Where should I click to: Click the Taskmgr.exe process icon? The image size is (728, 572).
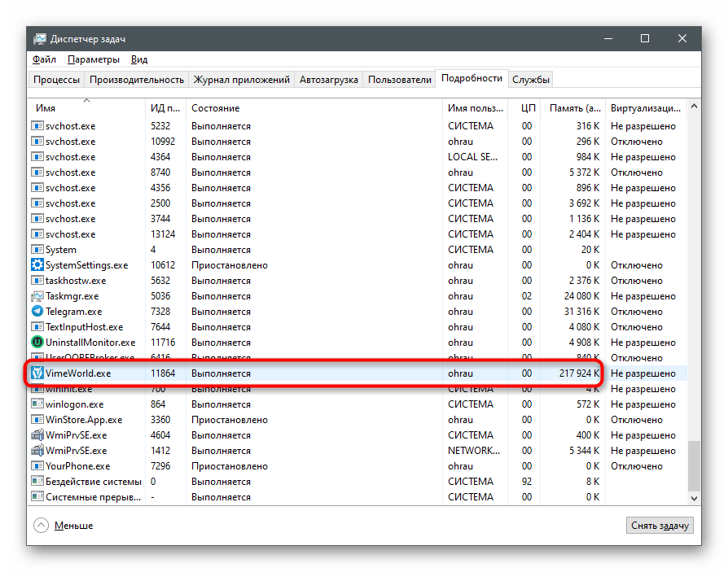tap(37, 296)
